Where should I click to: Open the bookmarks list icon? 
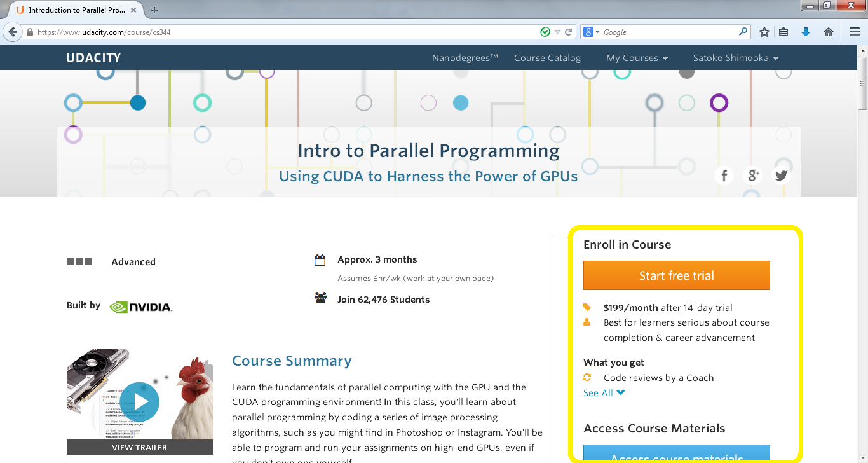(x=783, y=32)
